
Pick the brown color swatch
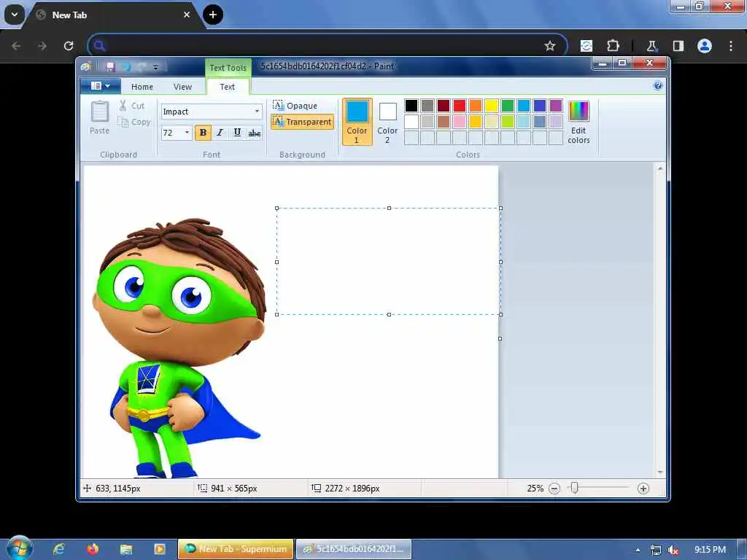click(x=444, y=122)
